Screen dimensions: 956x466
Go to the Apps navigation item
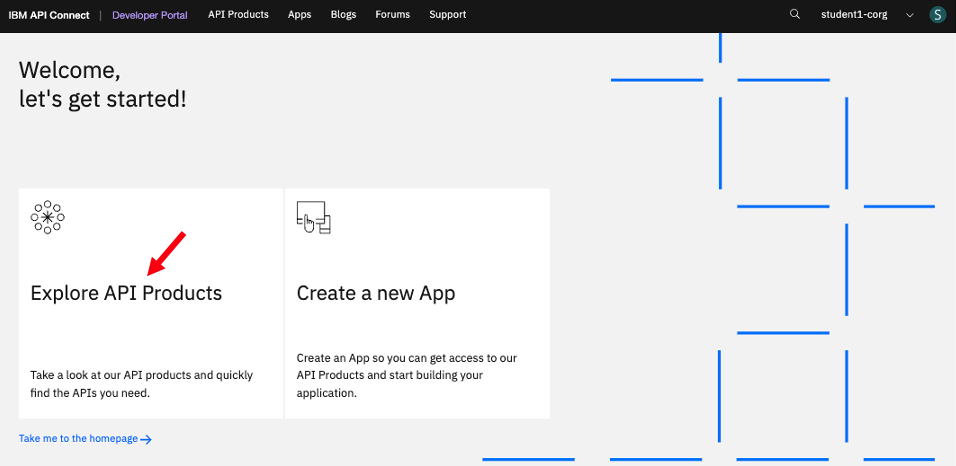[x=299, y=15]
